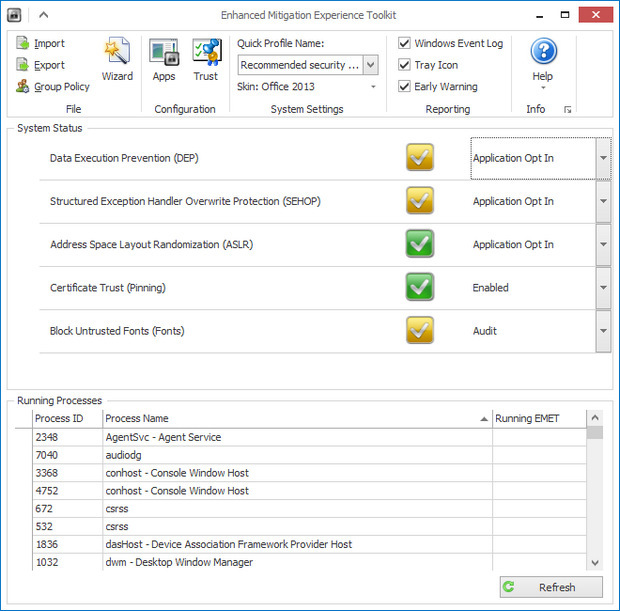Screen dimensions: 620x611
Task: Expand the DEP setting dropdown arrow
Action: pos(603,158)
